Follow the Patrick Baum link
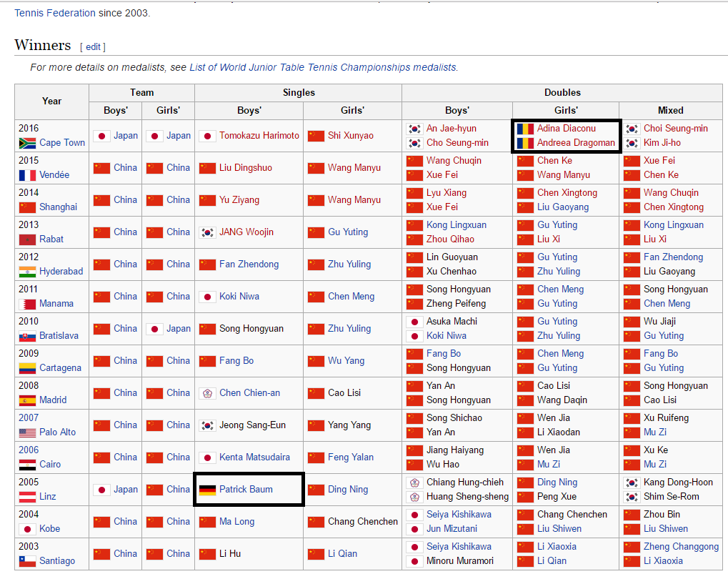The height and width of the screenshot is (574, 728). (x=246, y=490)
